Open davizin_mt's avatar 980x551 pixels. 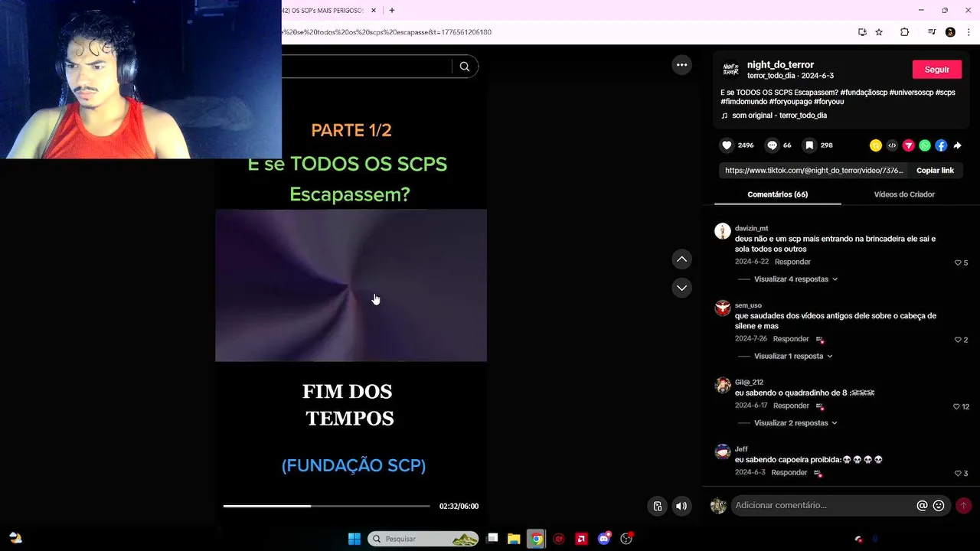click(723, 231)
